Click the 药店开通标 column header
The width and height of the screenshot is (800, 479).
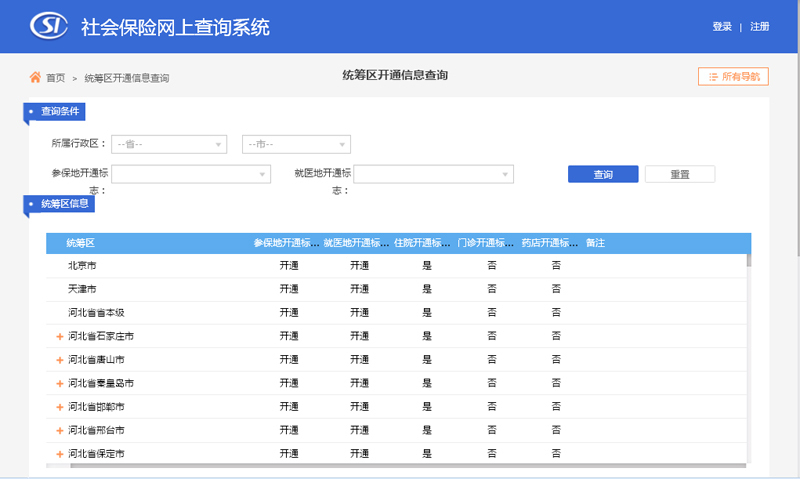pyautogui.click(x=549, y=243)
